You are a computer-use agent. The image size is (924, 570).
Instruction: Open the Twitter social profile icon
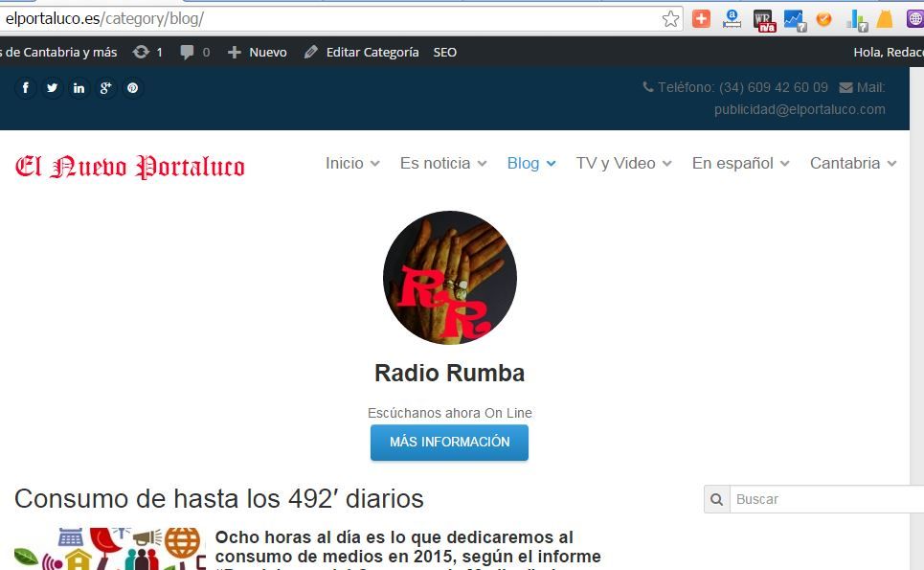point(52,88)
